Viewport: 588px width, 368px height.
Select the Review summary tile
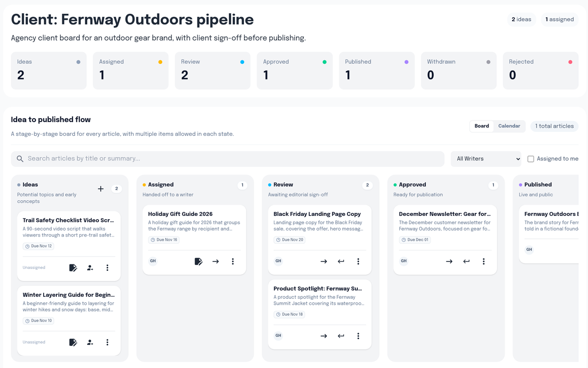213,71
